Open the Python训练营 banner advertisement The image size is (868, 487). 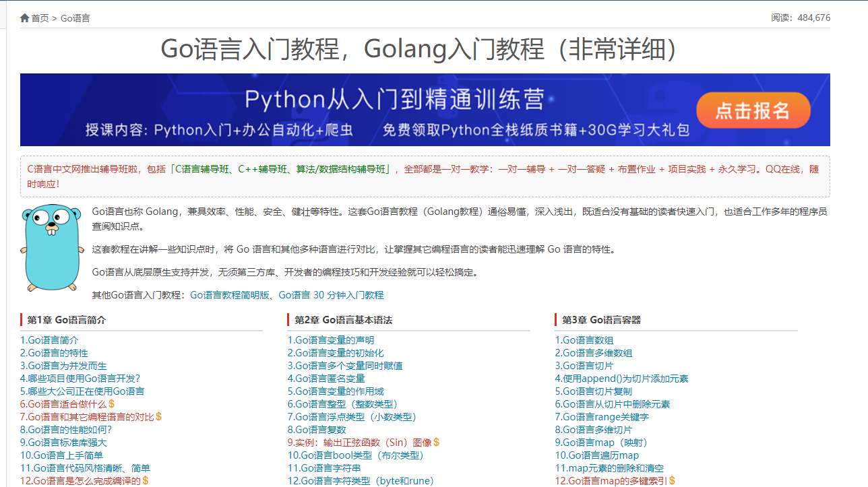425,110
